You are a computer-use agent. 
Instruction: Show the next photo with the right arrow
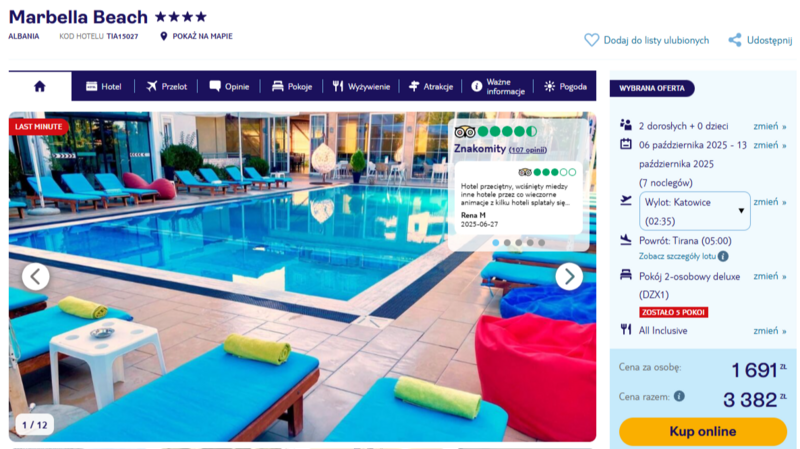tap(569, 277)
